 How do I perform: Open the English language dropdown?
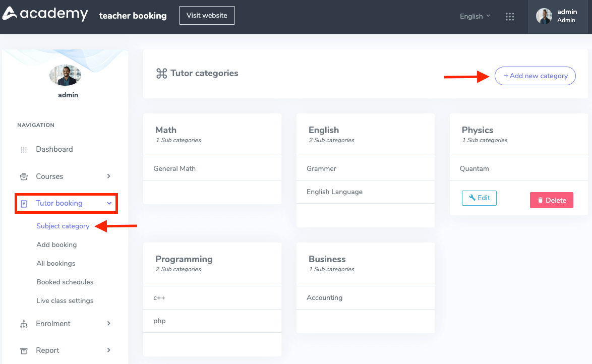click(x=475, y=16)
